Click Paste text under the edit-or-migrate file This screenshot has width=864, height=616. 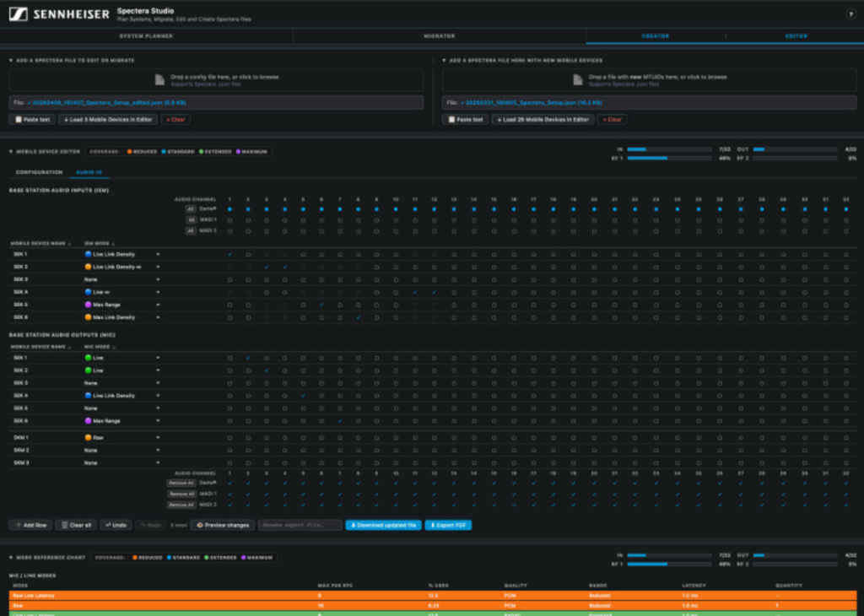coord(32,120)
